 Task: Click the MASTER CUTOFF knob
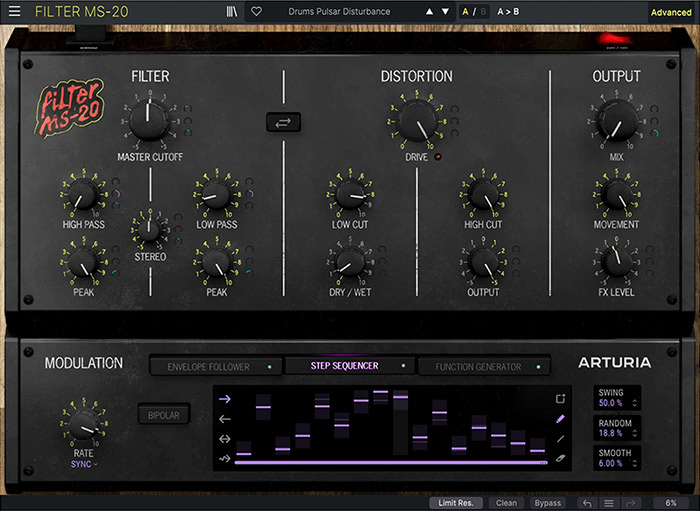point(150,120)
